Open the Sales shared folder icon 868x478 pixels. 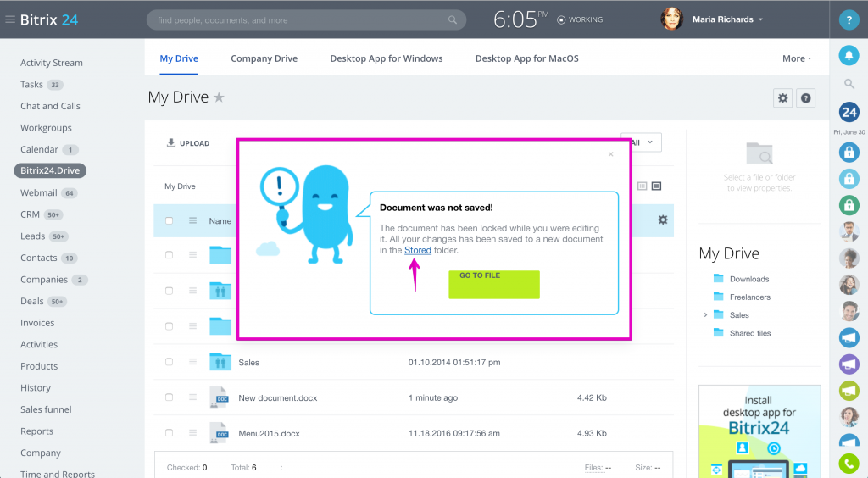coord(220,362)
